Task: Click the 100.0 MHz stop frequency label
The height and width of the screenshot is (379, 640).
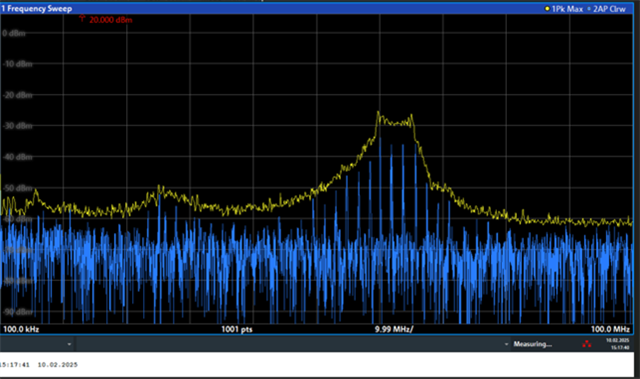Action: click(610, 329)
